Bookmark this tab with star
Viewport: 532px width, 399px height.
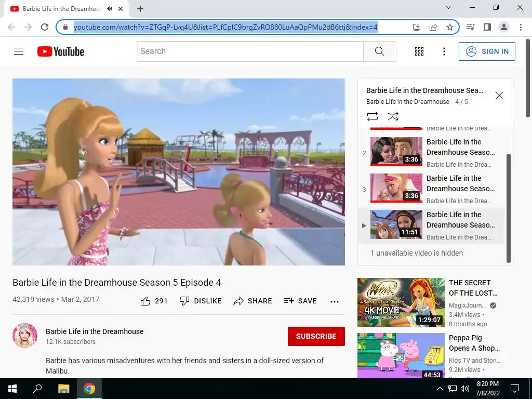450,27
